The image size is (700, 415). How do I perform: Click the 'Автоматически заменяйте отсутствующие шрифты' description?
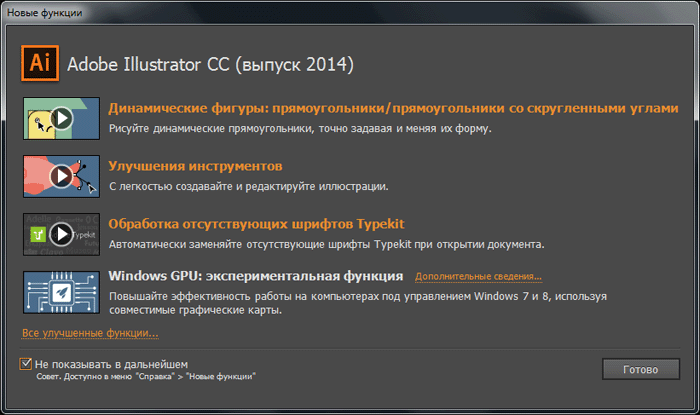[327, 245]
